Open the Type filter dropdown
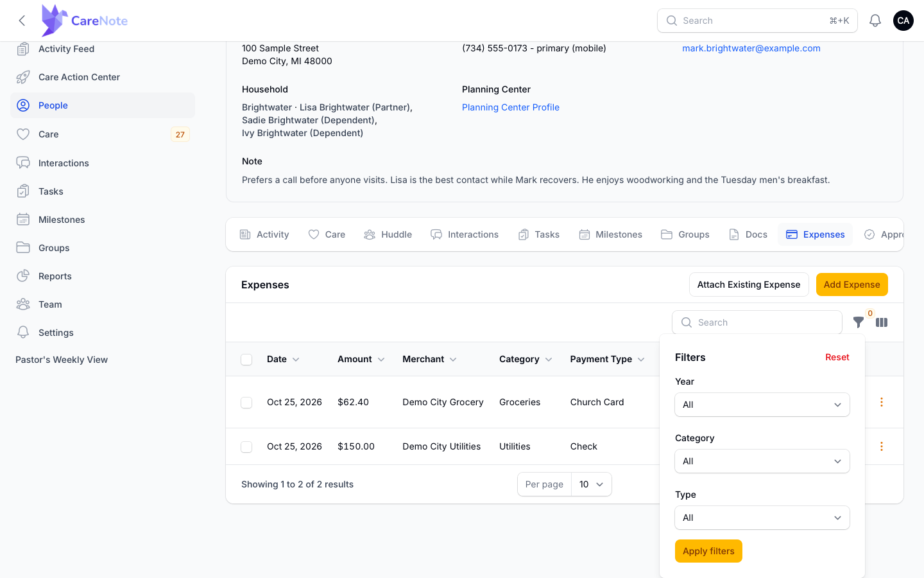 [x=762, y=518]
